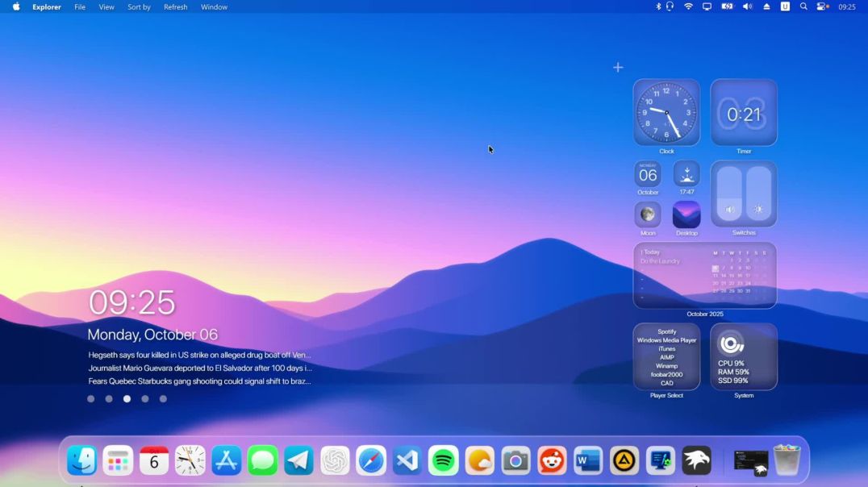
Task: Open the Sort by menu
Action: point(138,6)
